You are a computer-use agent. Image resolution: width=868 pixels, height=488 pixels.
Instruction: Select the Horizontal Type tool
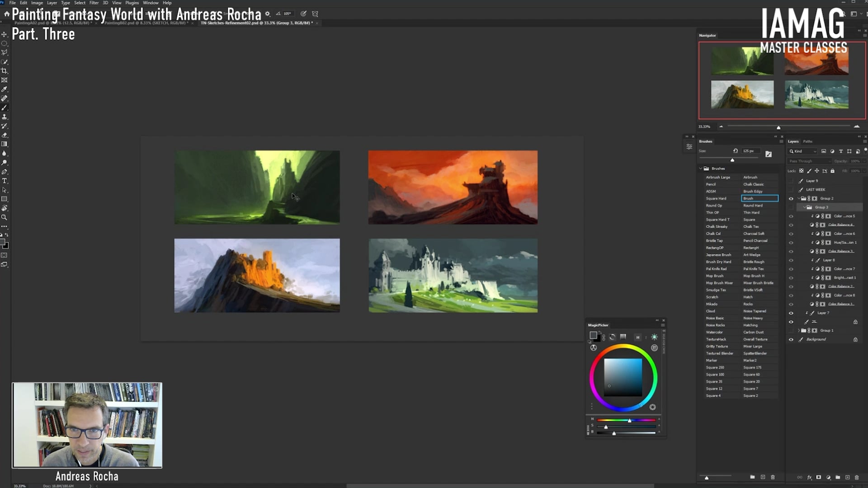click(5, 181)
